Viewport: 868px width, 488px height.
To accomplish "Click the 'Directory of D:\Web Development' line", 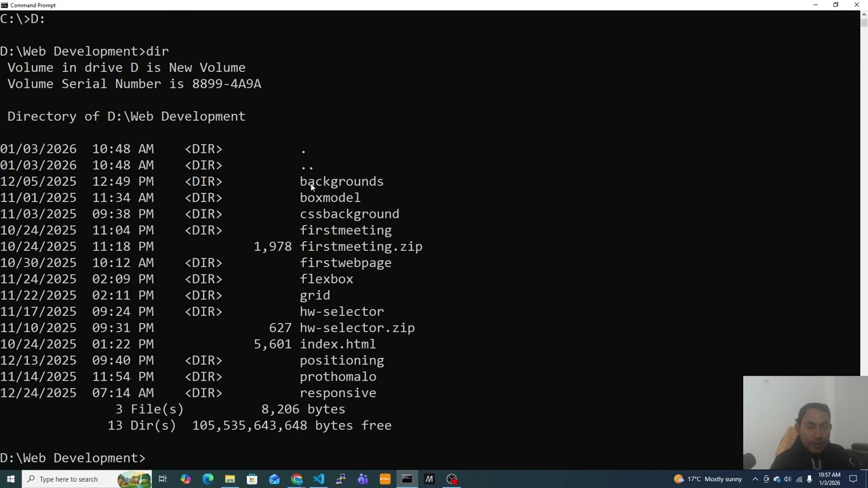I will coord(126,117).
